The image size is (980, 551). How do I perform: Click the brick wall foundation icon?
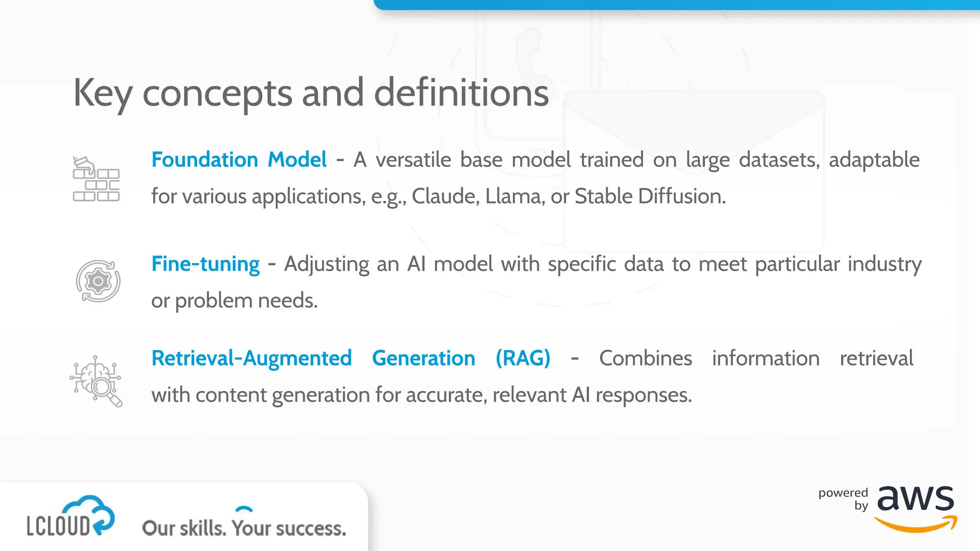96,179
